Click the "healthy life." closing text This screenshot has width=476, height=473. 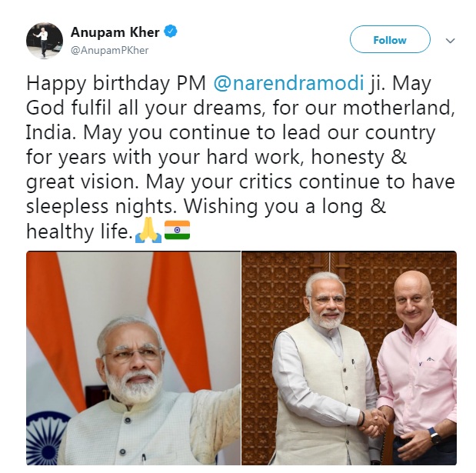[x=79, y=231]
